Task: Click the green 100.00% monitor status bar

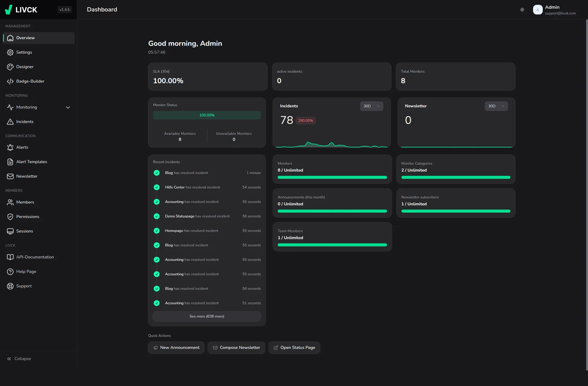Action: [x=207, y=115]
